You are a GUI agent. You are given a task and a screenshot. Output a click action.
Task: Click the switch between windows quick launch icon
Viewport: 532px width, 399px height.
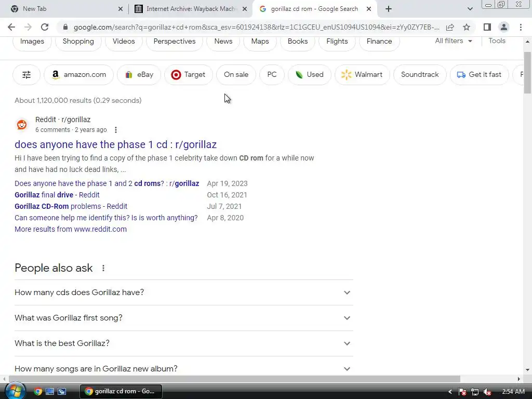[62, 391]
